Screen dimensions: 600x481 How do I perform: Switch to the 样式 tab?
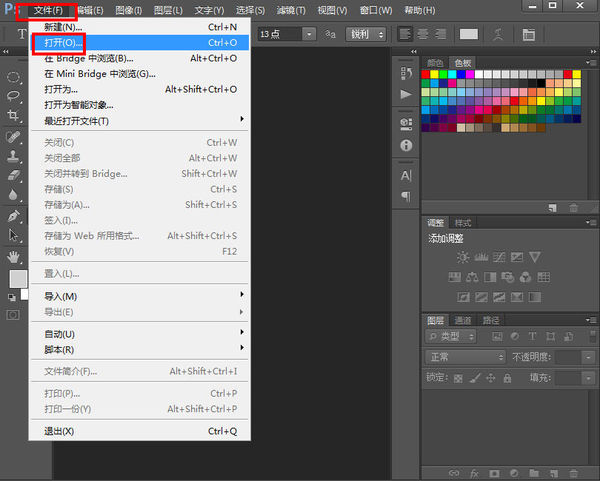coord(463,223)
